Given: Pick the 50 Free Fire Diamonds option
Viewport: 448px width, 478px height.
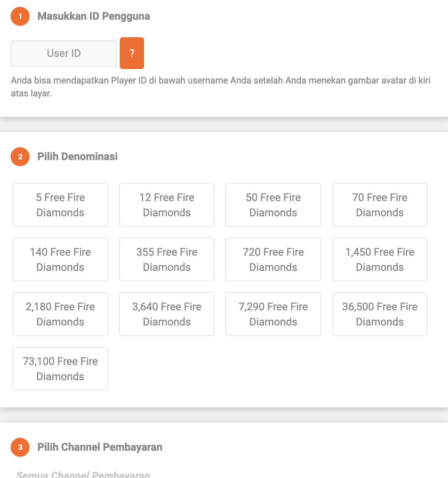Looking at the screenshot, I should (x=273, y=205).
